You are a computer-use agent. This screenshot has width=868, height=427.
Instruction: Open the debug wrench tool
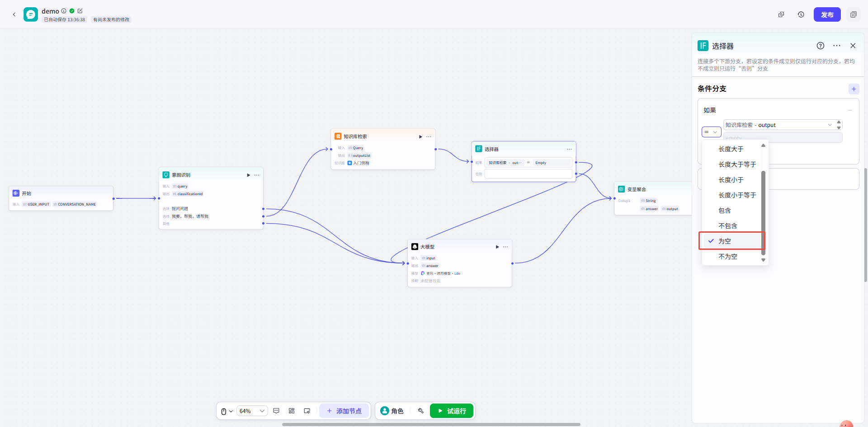coord(420,411)
